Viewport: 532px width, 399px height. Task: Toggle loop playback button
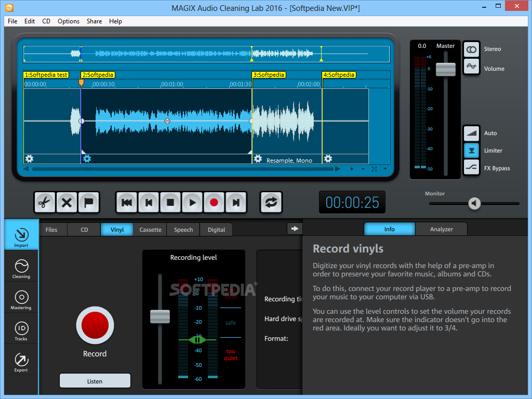[271, 203]
